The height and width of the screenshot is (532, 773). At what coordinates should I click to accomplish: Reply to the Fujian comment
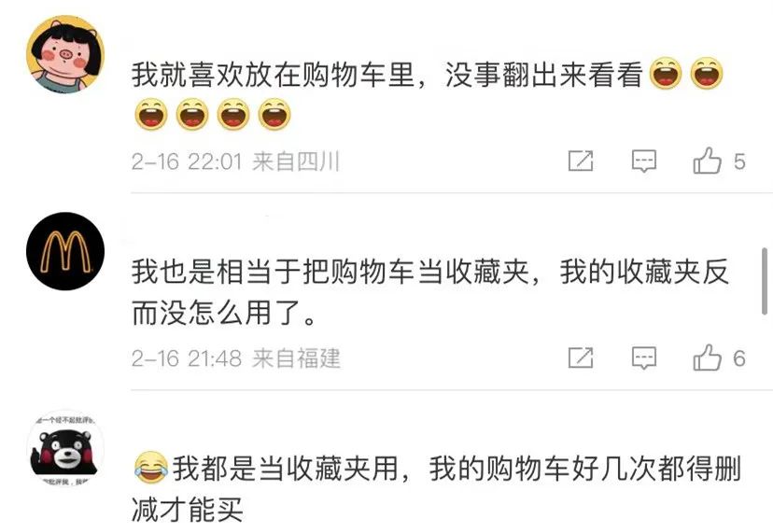644,357
